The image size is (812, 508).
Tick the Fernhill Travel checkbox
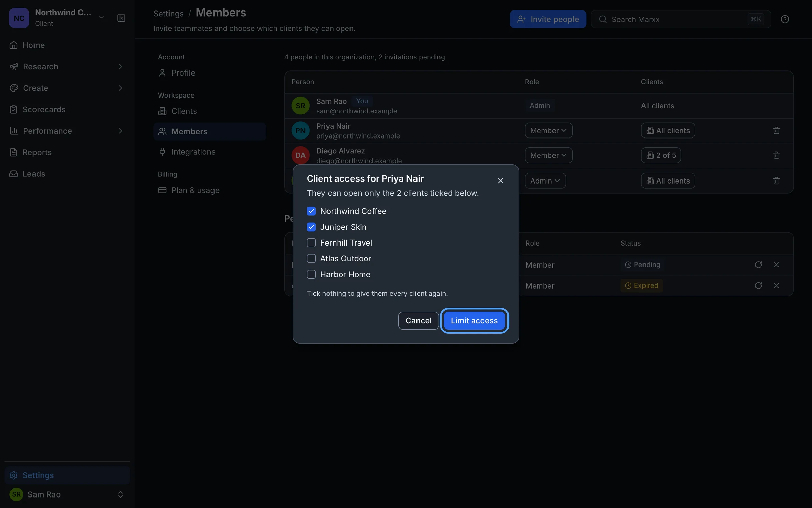coord(311,243)
